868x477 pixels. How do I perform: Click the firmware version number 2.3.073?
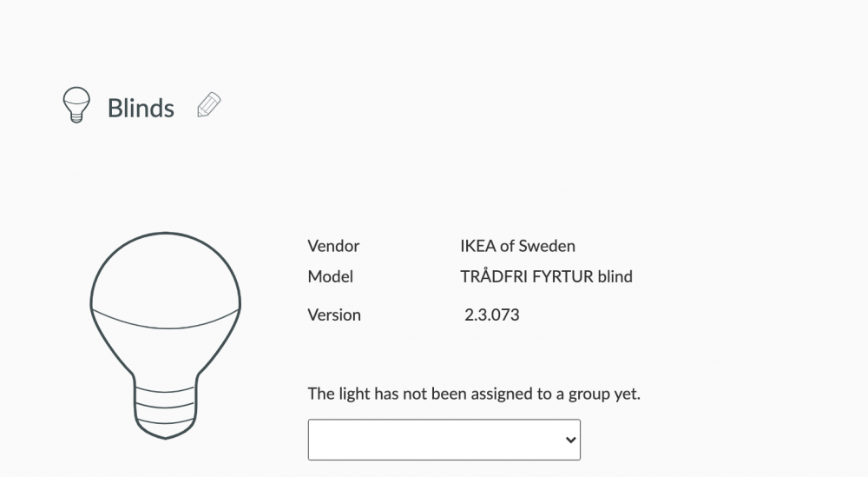click(492, 315)
